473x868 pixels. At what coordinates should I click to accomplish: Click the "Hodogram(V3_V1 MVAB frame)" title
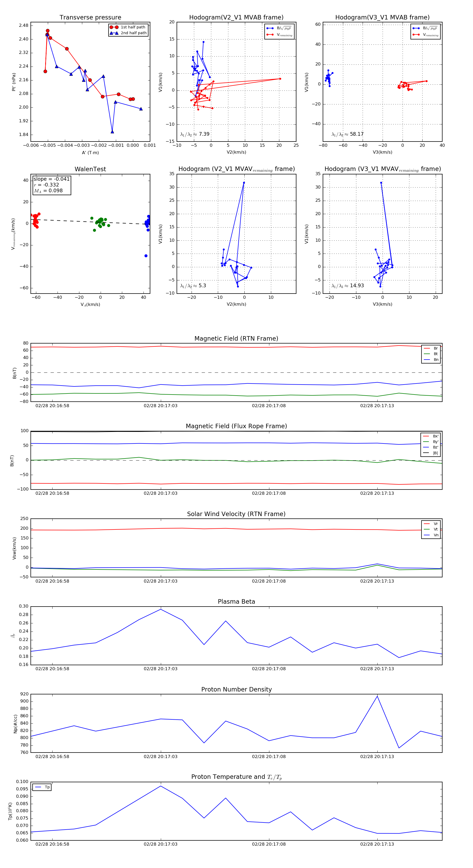(382, 18)
